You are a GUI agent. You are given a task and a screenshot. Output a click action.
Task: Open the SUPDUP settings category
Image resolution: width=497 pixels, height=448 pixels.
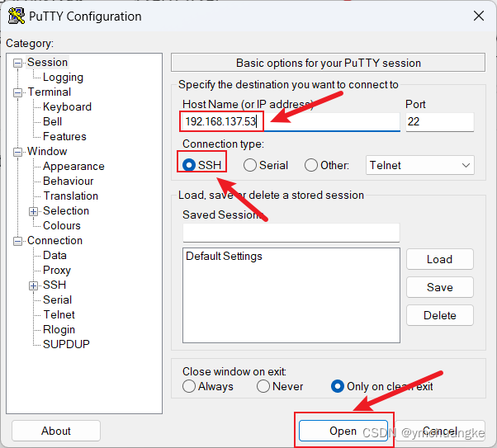tap(66, 344)
